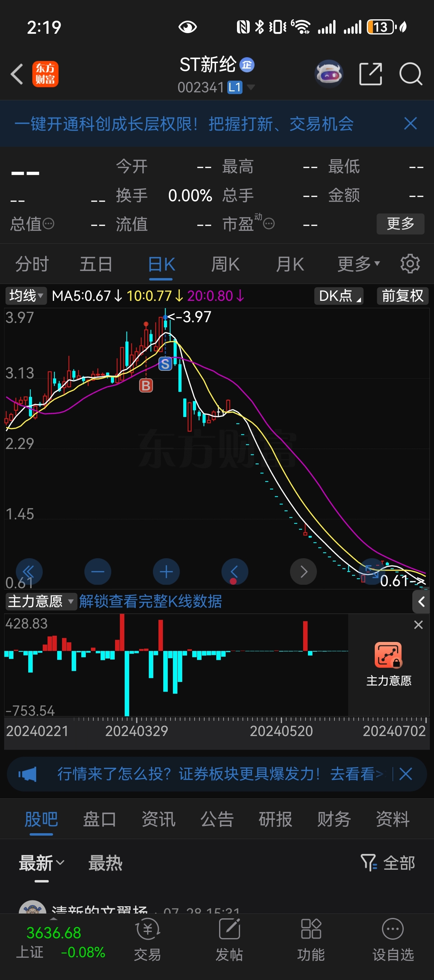Zoom out the K-line with minus button
Viewport: 434px width, 980px height.
(98, 571)
